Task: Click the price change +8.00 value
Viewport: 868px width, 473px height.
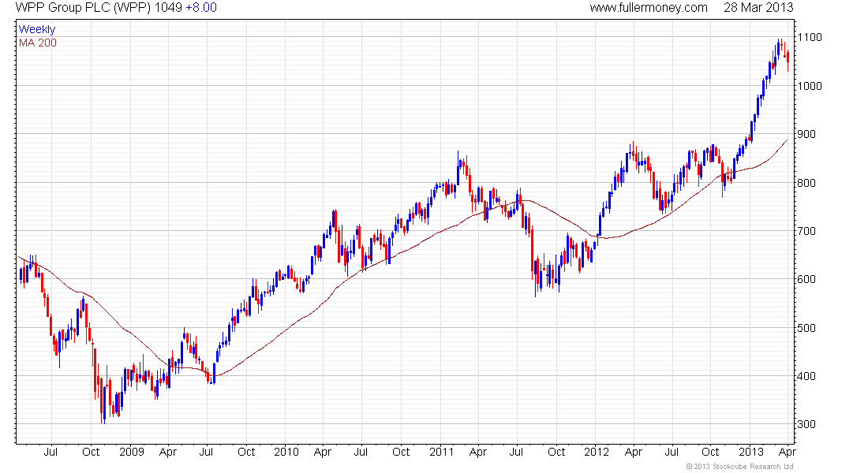Action: [x=201, y=8]
